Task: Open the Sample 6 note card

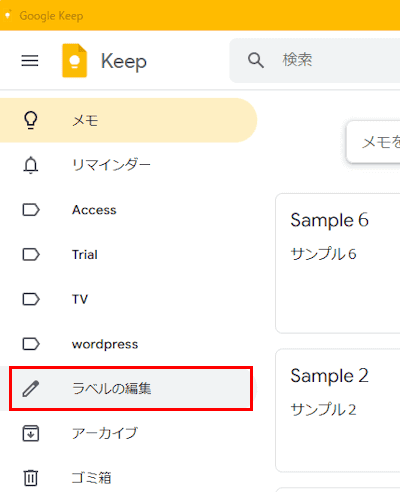Action: pos(338,263)
